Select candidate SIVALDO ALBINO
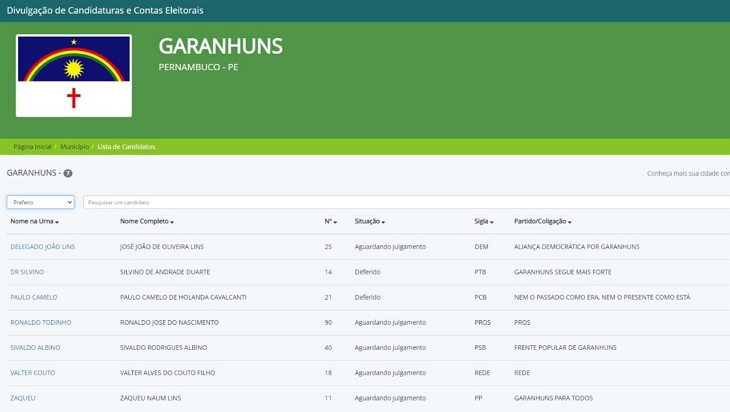 35,348
